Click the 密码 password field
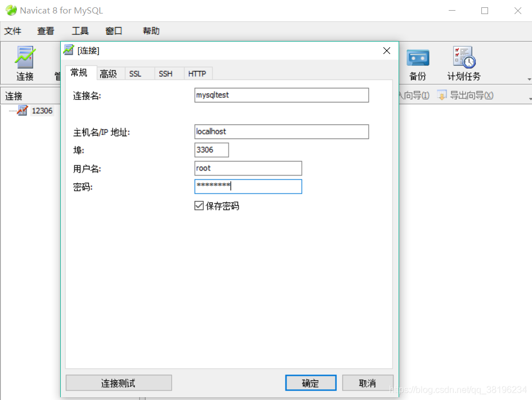 coord(248,186)
